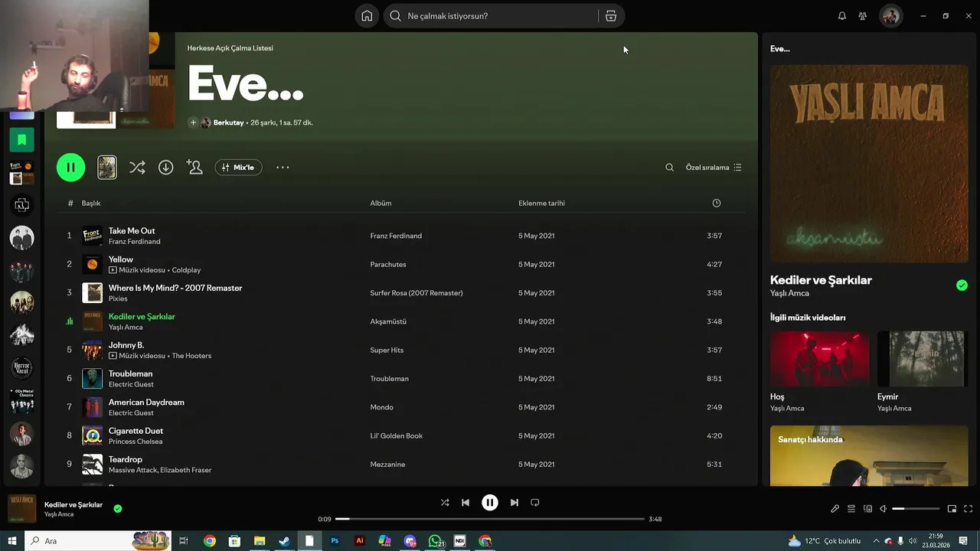Skip to the previous track
Viewport: 980px width, 551px height.
465,503
